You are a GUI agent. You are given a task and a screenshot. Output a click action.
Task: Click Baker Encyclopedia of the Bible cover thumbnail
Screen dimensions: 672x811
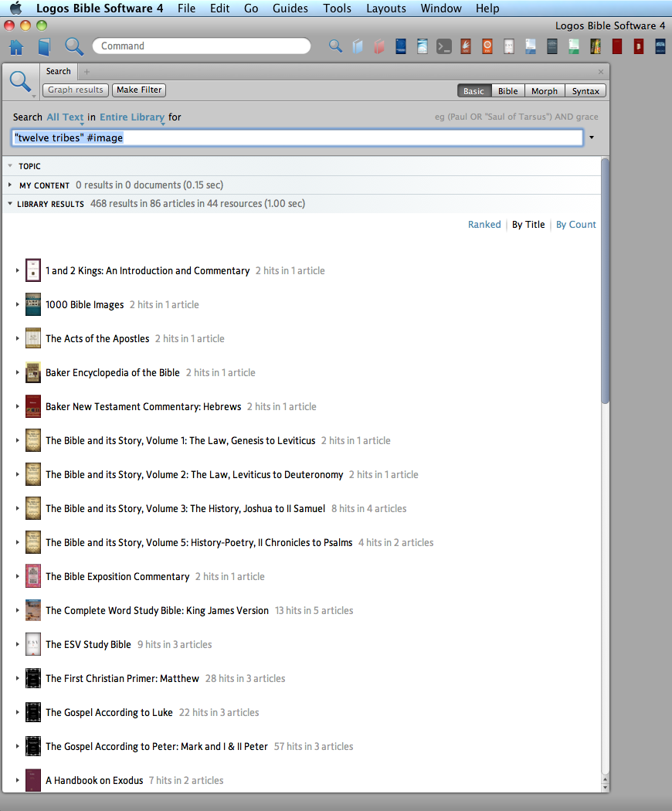click(x=33, y=372)
